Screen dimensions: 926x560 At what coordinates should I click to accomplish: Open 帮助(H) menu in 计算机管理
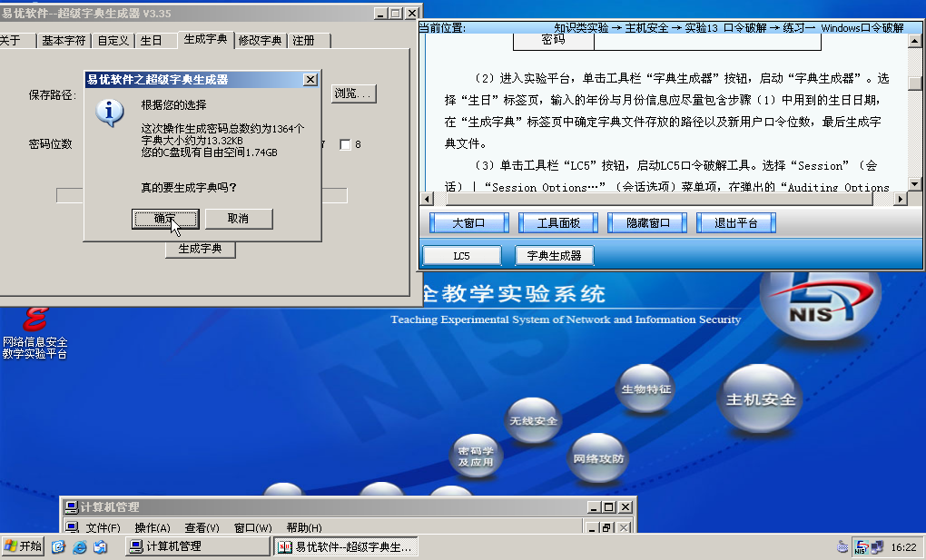pyautogui.click(x=304, y=527)
